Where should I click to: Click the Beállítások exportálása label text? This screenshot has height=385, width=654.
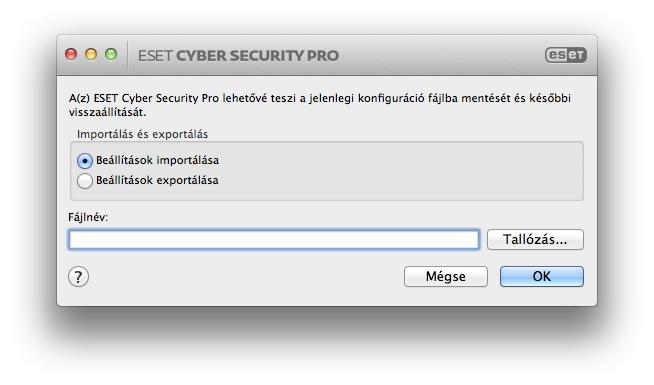point(157,180)
